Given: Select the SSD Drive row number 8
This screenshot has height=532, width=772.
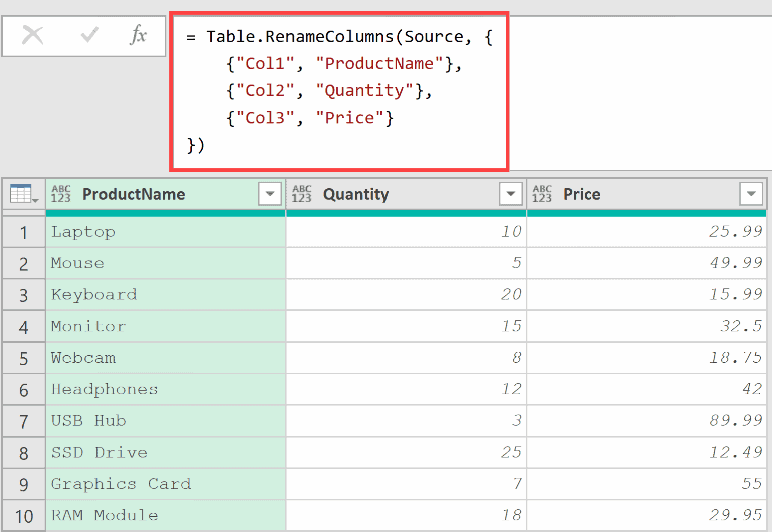Looking at the screenshot, I should (23, 452).
